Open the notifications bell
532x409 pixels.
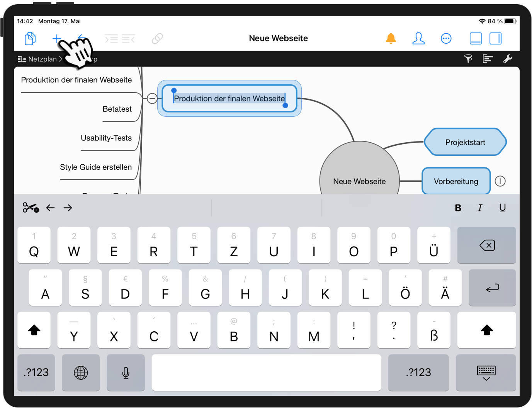pos(391,38)
